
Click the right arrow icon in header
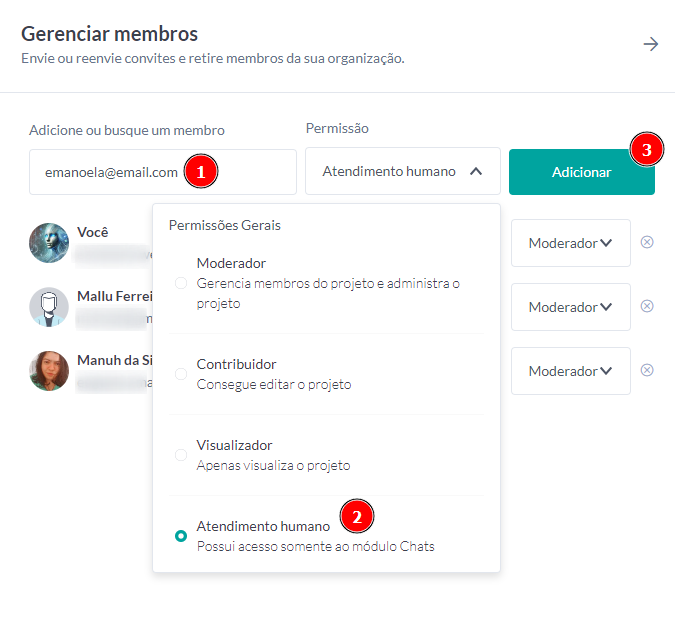651,44
